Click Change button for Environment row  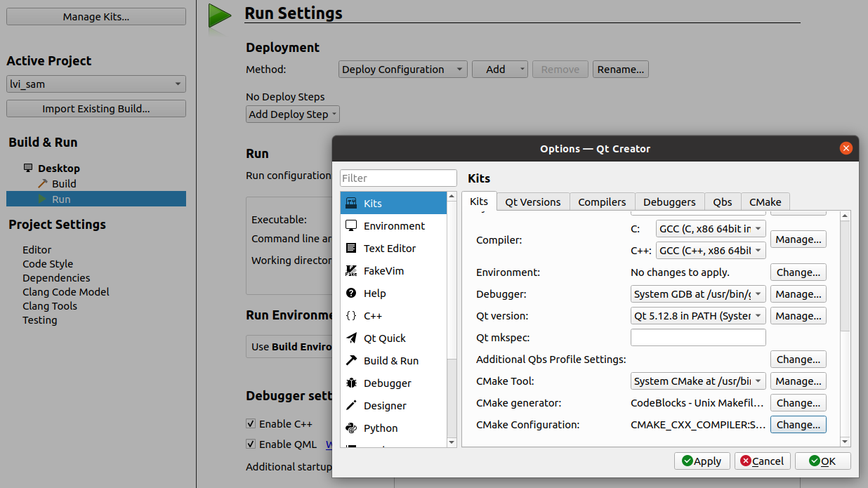(x=798, y=272)
